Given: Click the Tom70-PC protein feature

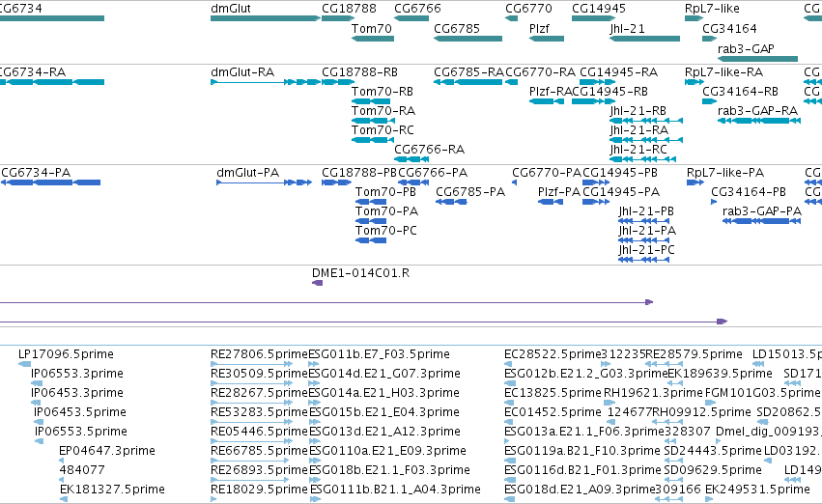Looking at the screenshot, I should [371, 241].
